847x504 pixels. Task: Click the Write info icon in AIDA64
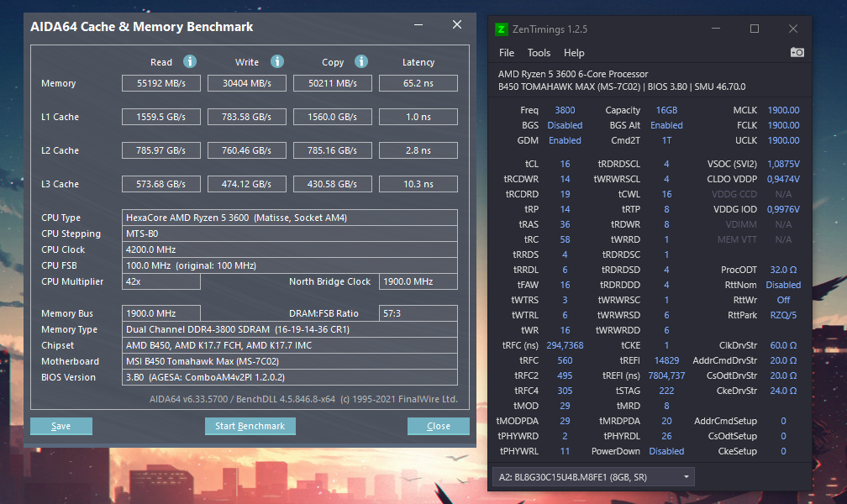coord(277,61)
